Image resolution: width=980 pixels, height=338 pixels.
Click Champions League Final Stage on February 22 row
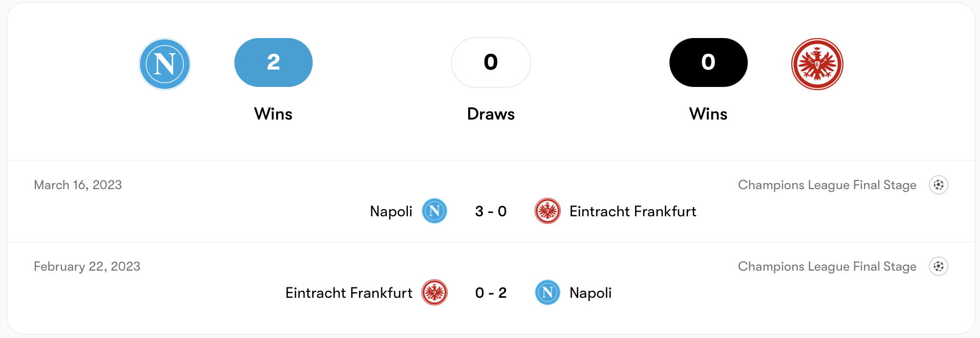click(x=827, y=266)
